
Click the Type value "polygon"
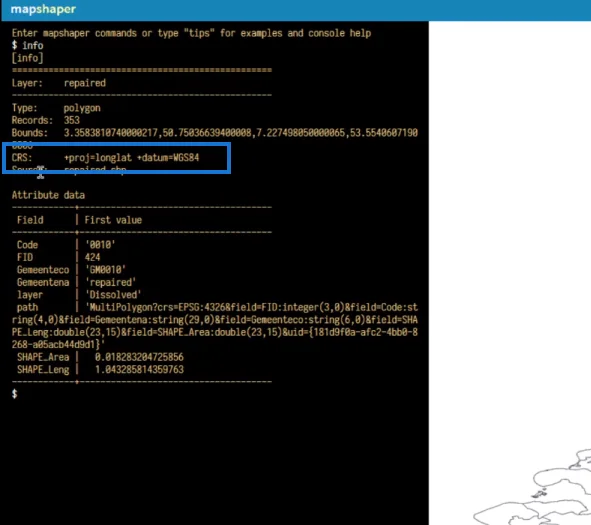[x=82, y=108]
